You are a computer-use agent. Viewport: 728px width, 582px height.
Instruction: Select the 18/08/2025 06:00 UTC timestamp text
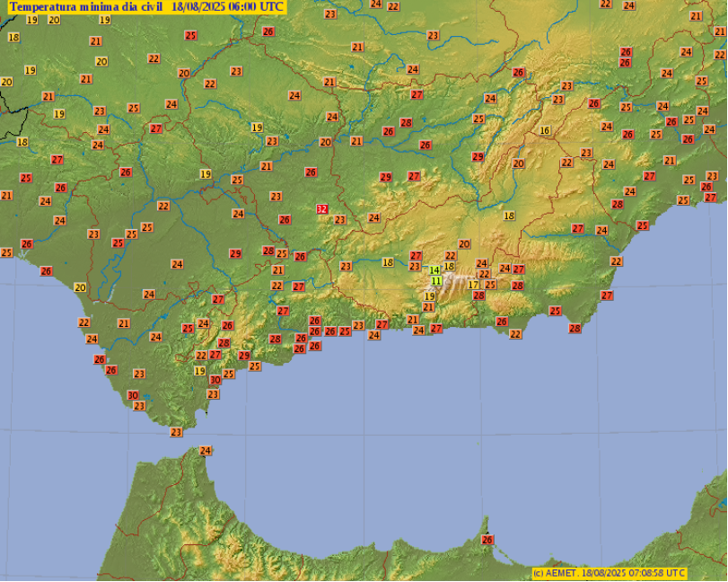[x=227, y=8]
